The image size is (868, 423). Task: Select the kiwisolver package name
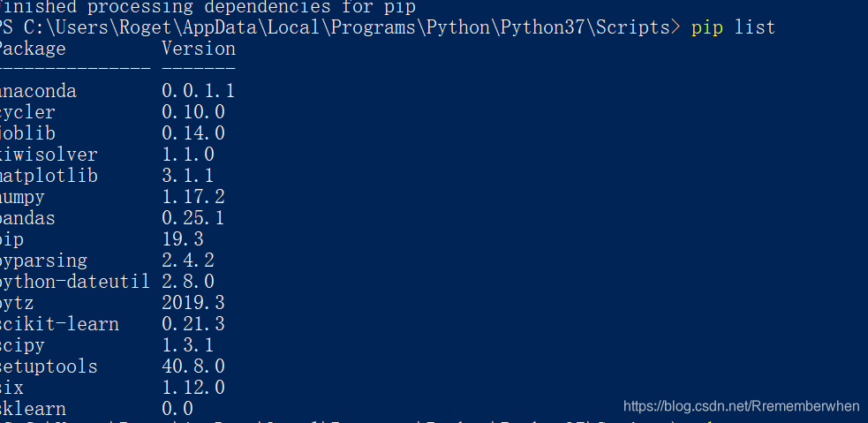click(x=49, y=155)
